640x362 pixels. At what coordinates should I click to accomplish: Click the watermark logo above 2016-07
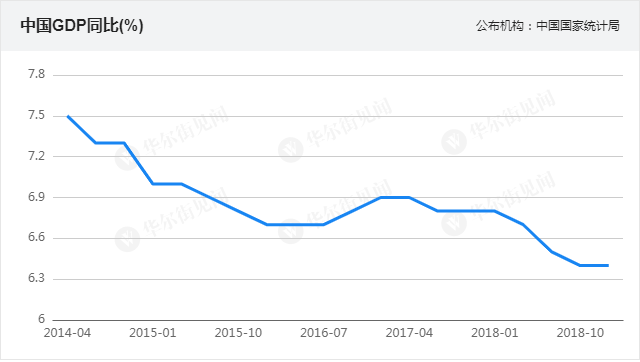291,231
